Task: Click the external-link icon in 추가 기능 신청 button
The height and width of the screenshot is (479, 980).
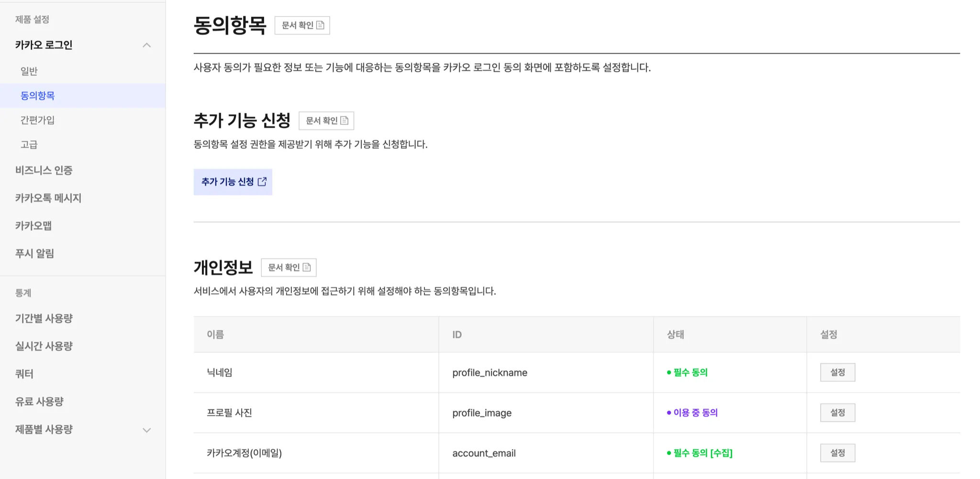Action: (262, 182)
